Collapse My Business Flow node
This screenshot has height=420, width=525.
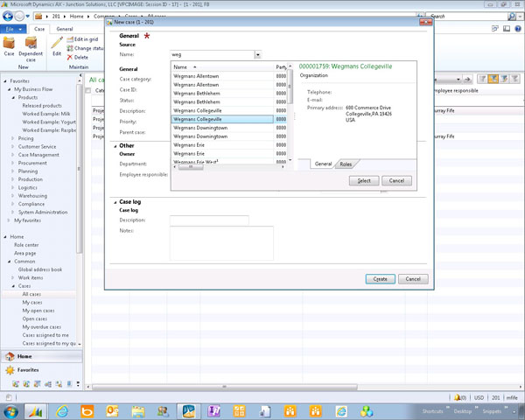(9, 89)
